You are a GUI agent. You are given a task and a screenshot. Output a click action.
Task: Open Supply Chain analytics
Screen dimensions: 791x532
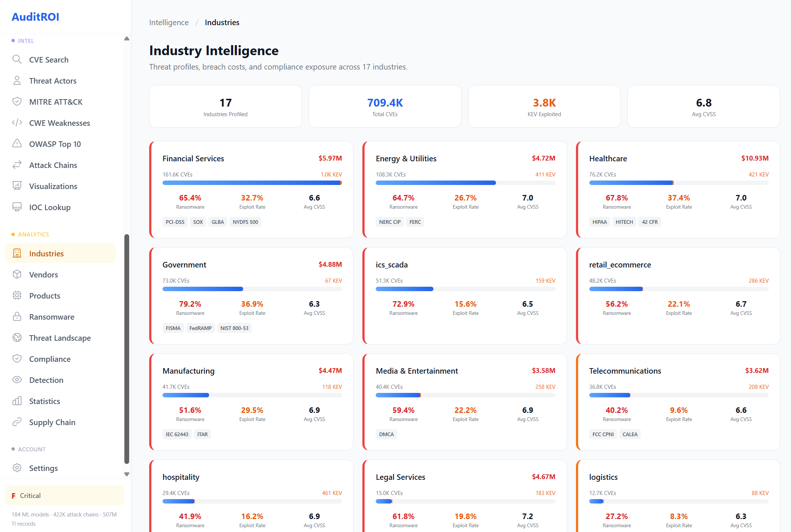coord(52,422)
